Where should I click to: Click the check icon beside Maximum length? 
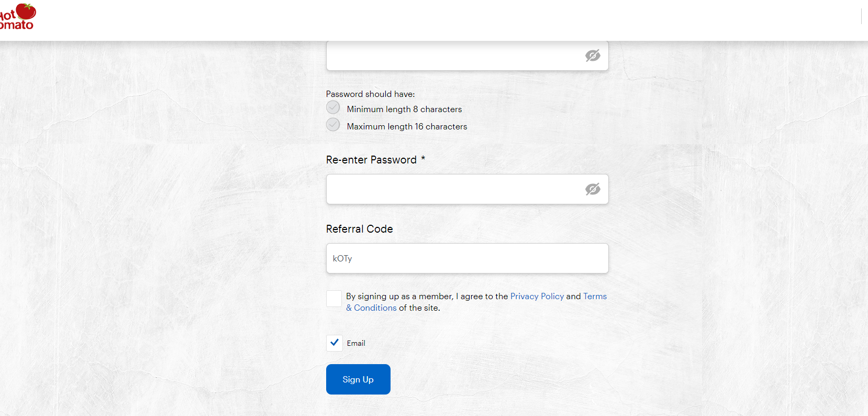[x=333, y=125]
